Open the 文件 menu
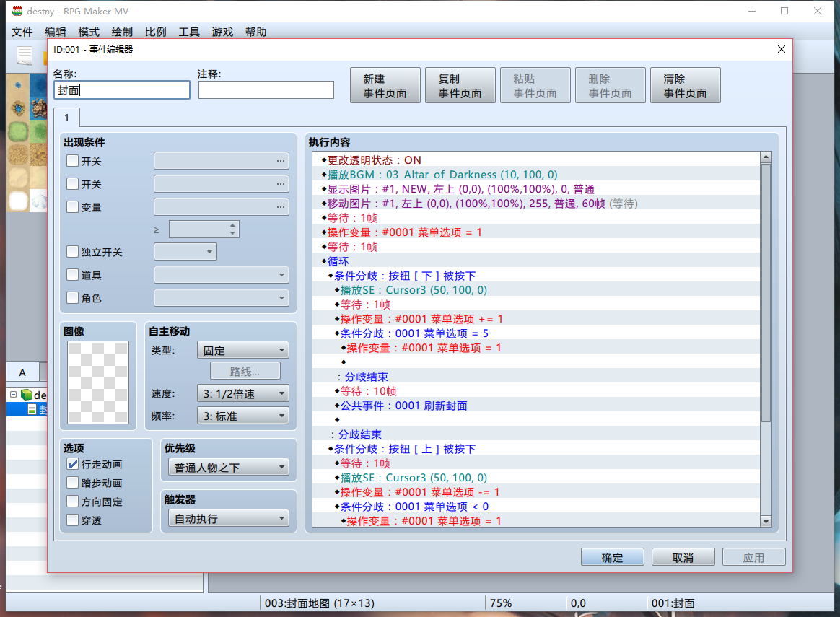Screen dimensions: 840x617 click(22, 32)
